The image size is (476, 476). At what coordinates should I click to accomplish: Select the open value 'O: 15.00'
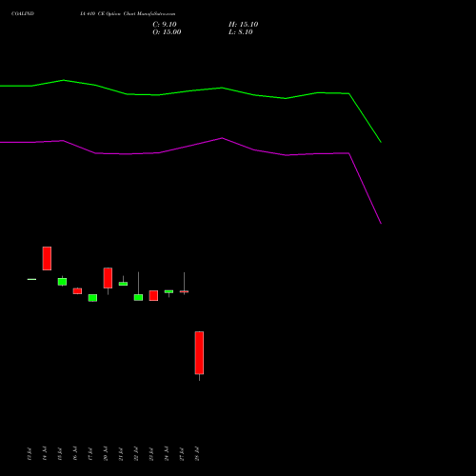[x=167, y=32]
